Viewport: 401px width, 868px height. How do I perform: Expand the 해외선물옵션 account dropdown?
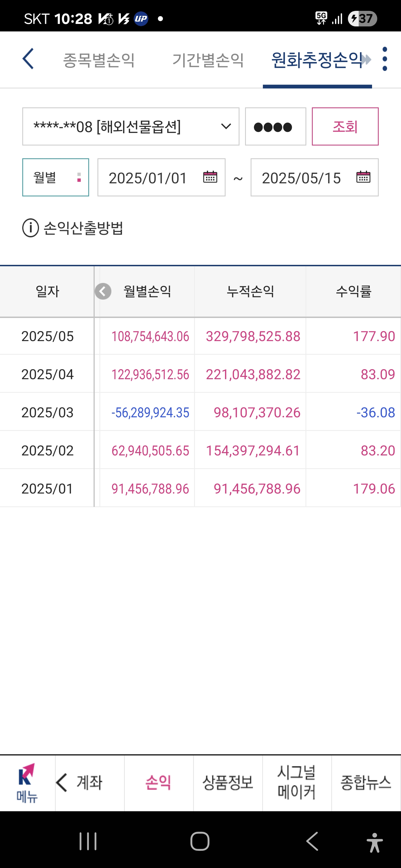click(131, 127)
